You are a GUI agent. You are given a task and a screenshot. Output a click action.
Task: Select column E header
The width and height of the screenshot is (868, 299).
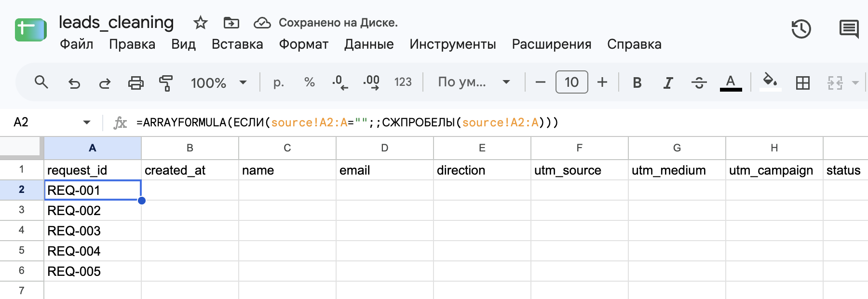[x=482, y=148]
